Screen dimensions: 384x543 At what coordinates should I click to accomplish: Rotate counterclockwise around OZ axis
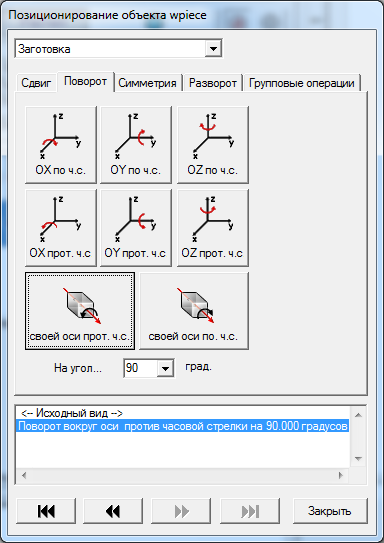[x=213, y=228]
